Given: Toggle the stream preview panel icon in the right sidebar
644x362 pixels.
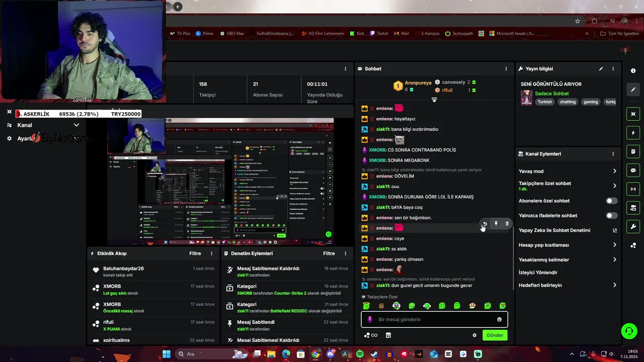Looking at the screenshot, I should [633, 114].
